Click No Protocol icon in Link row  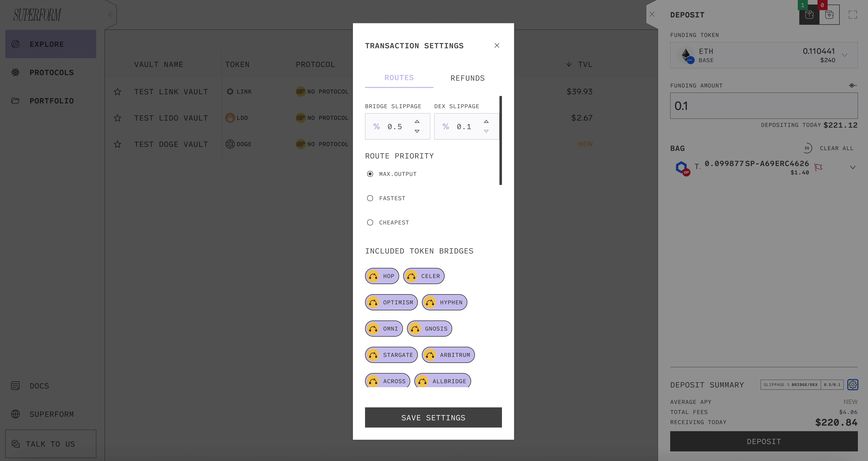pos(301,92)
